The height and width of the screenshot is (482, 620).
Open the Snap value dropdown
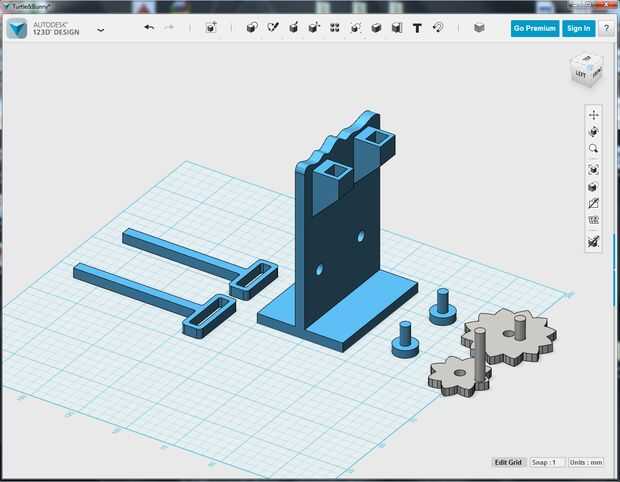click(x=544, y=462)
